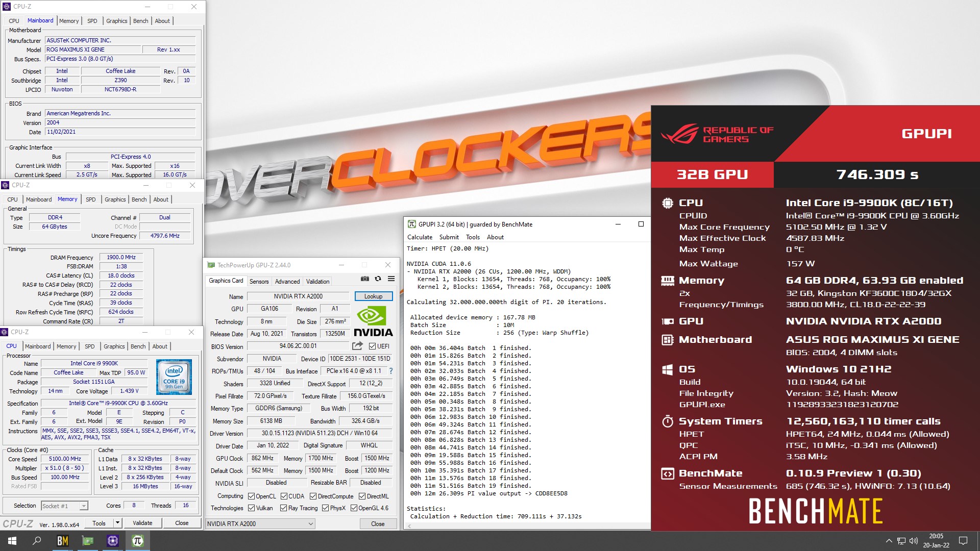980x551 pixels.
Task: Click the ROG Republic of Gamers logo
Action: pyautogui.click(x=717, y=134)
